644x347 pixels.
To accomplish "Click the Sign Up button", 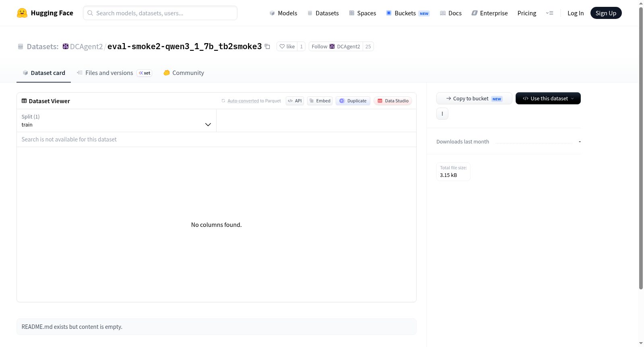I will coord(606,13).
